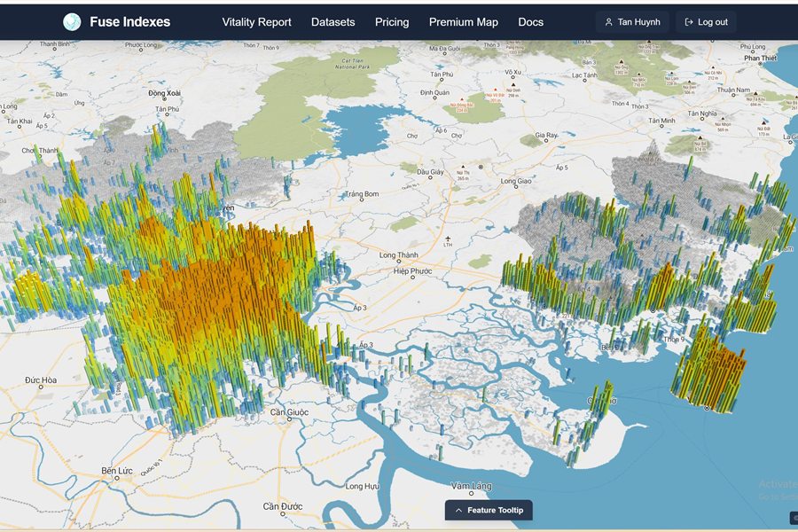The height and width of the screenshot is (532, 798).
Task: Click the logout arrow icon
Action: pos(689,22)
